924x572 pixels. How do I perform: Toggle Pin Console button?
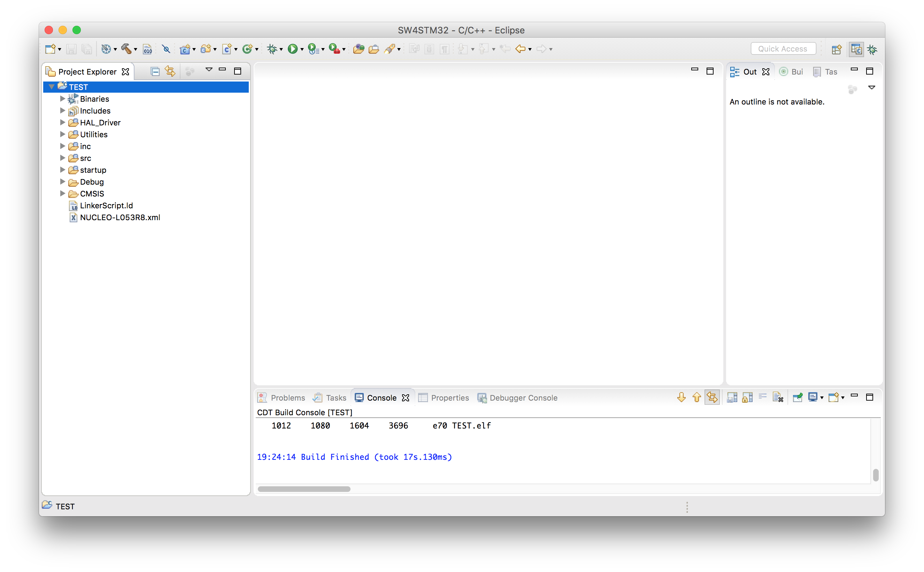pyautogui.click(x=798, y=397)
